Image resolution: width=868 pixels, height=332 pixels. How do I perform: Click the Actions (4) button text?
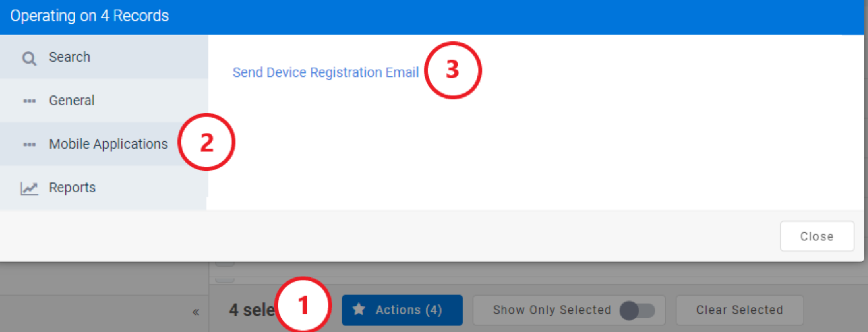408,310
